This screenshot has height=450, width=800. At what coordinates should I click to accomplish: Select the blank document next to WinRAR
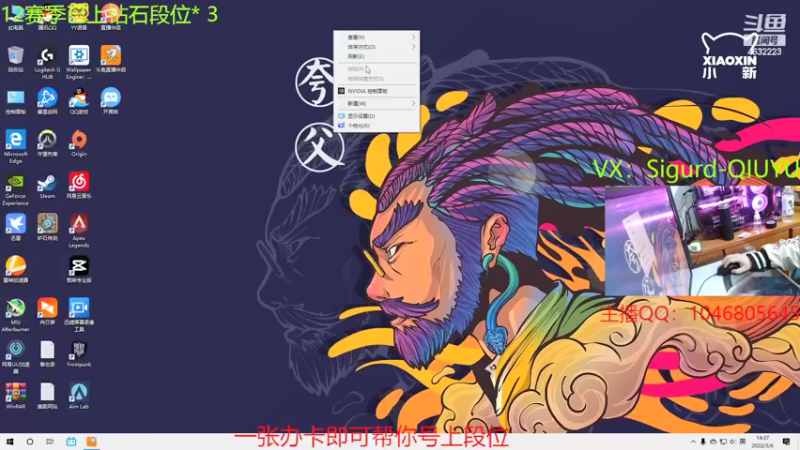[47, 396]
